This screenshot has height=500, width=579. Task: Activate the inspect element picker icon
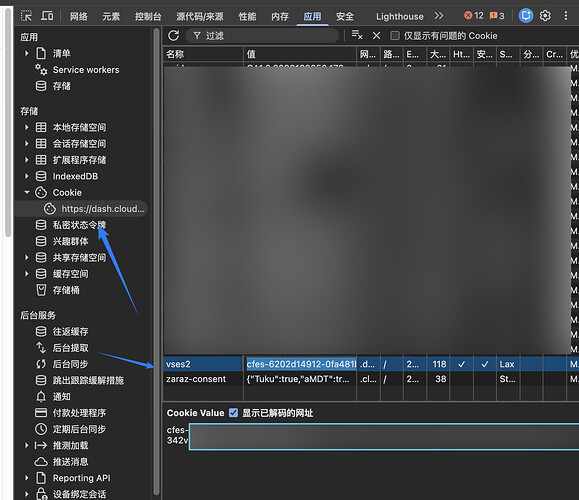point(26,16)
